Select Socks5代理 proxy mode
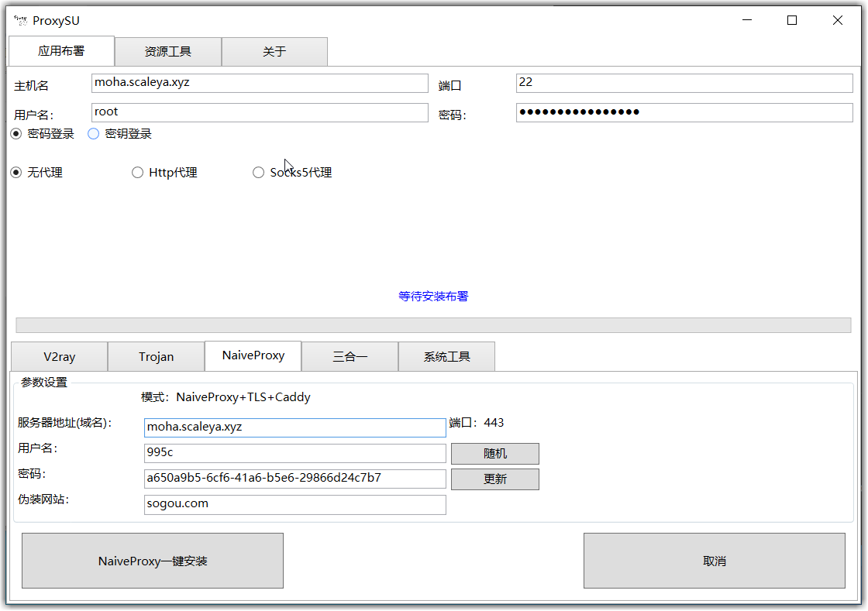Viewport: 868px width, 611px height. [258, 172]
